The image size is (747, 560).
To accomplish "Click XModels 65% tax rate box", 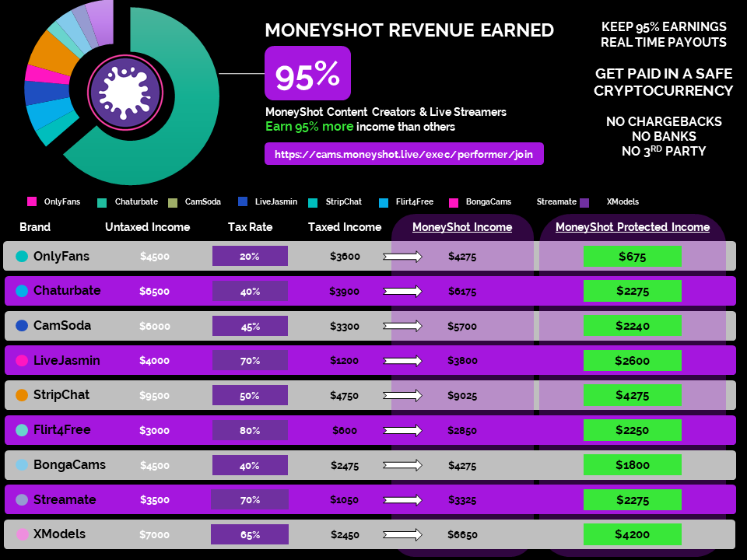I will pos(250,534).
